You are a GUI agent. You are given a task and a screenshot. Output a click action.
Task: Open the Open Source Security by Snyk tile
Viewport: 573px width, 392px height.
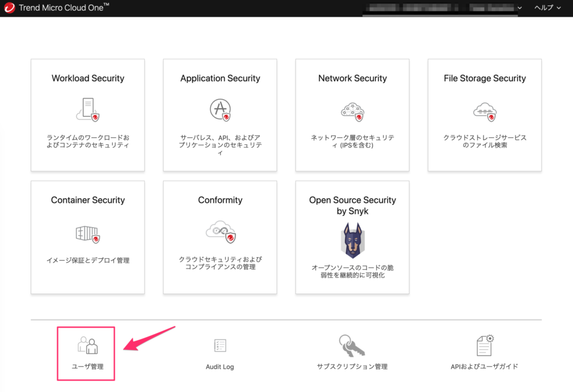[x=352, y=237]
